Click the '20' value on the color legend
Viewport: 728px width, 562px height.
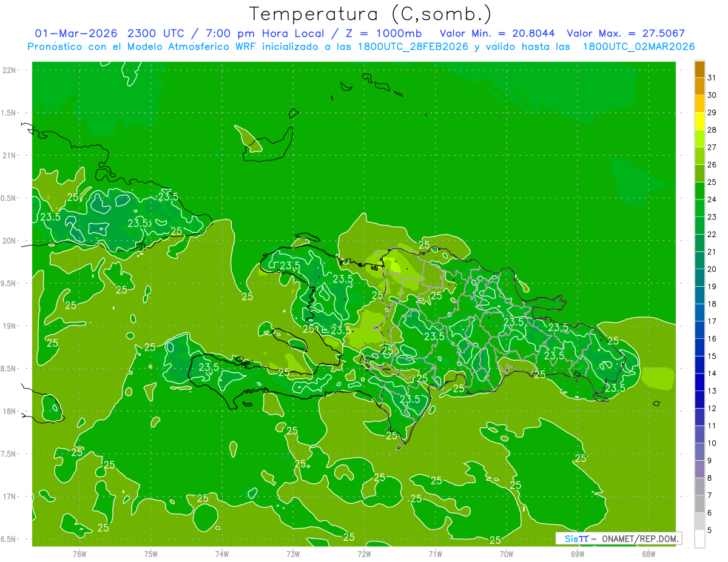click(x=712, y=269)
